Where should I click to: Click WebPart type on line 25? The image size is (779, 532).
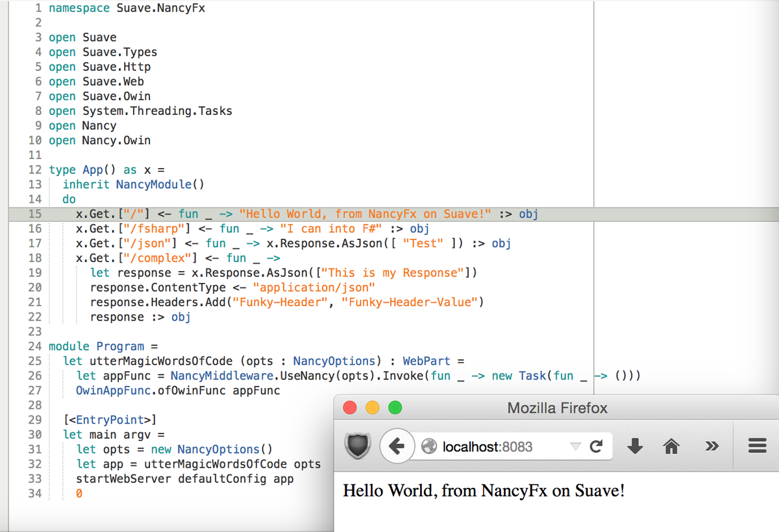tap(427, 361)
